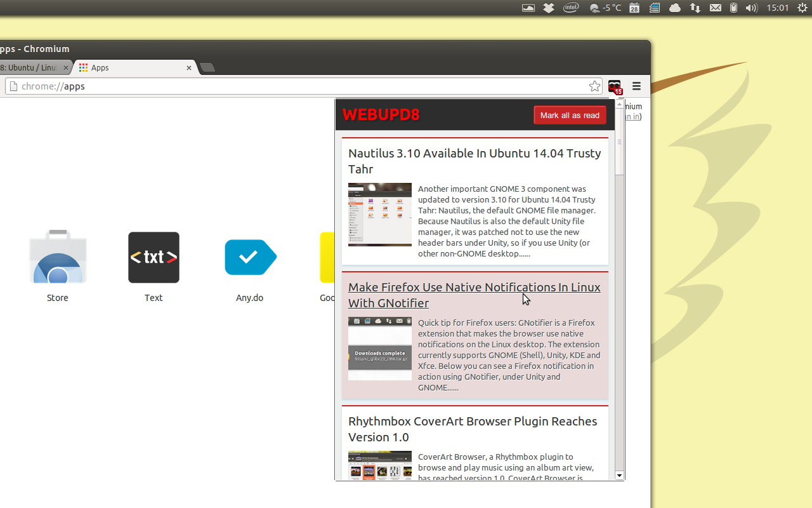Open the Make Firefox Use Native Notifications article
The image size is (812, 508).
pyautogui.click(x=475, y=295)
